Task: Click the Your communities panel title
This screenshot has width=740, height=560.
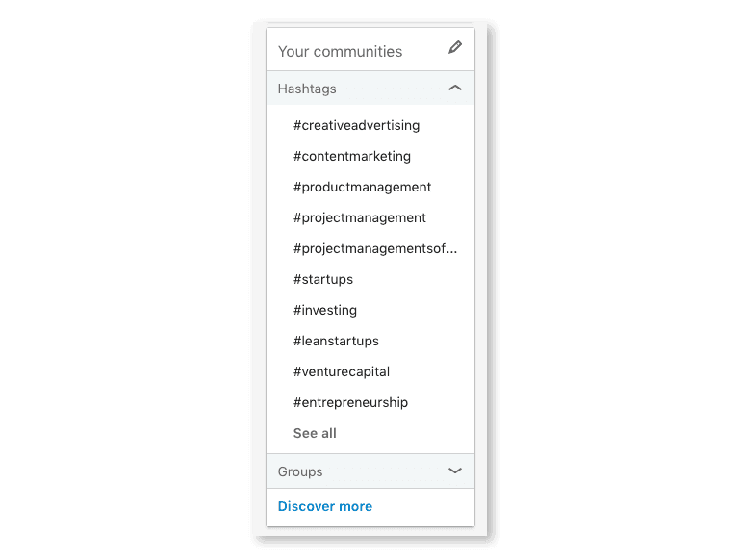Action: 340,51
